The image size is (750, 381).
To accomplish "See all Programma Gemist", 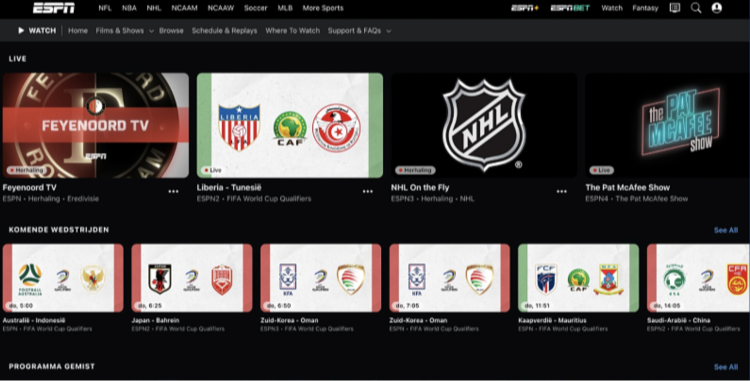I will click(x=726, y=367).
